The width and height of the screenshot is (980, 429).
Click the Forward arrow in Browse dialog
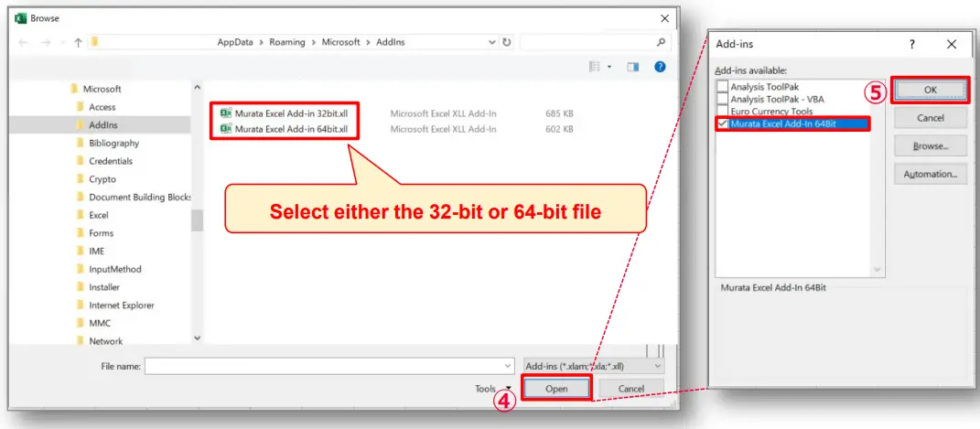46,42
